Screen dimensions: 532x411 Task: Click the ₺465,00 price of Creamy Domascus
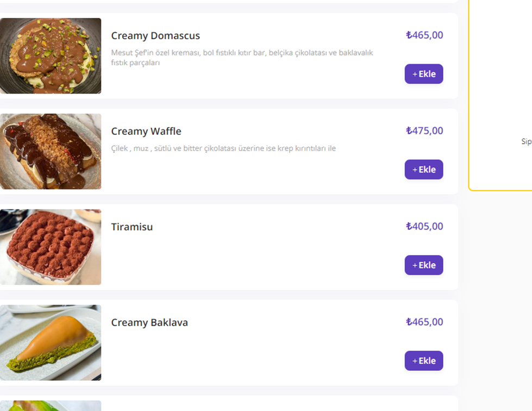tap(424, 35)
